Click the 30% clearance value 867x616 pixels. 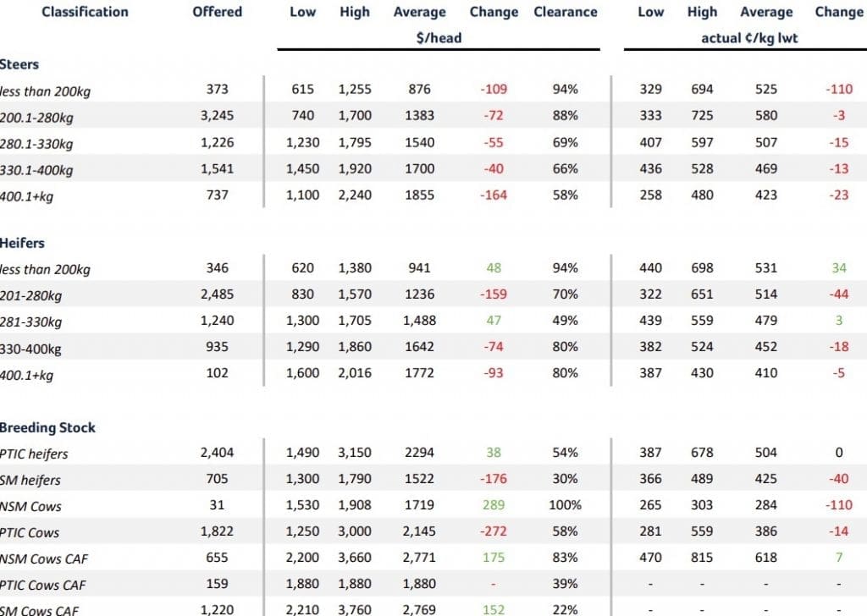click(x=565, y=478)
